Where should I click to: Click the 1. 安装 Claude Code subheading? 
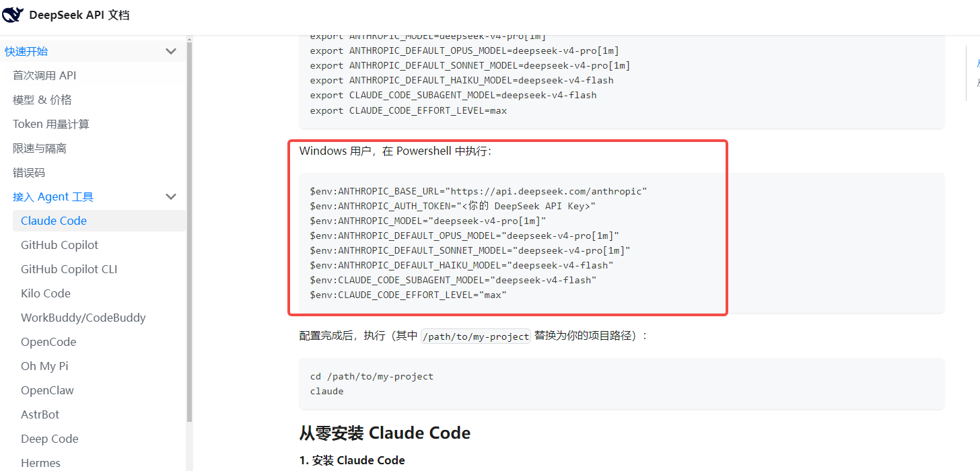tap(352, 460)
